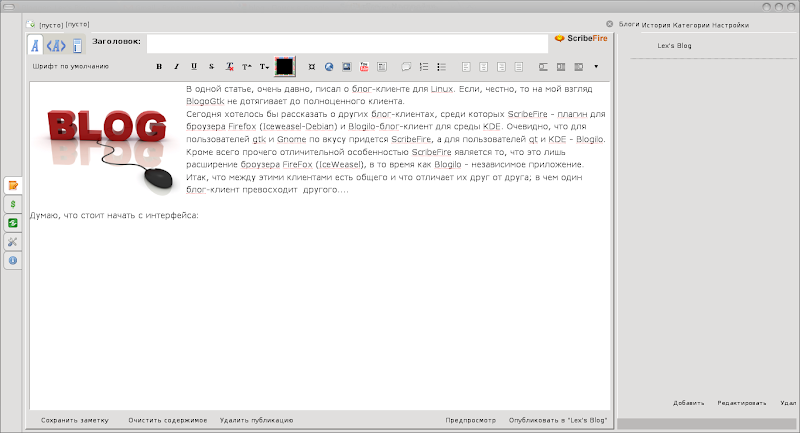Click Редактировать to edit the blog
The height and width of the screenshot is (433, 800).
(x=741, y=403)
